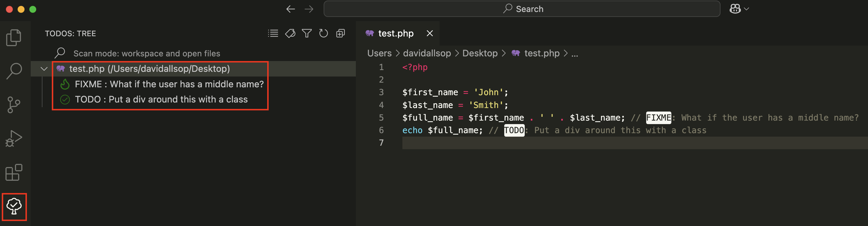Toggle flat list view in TODOS panel

[x=273, y=33]
